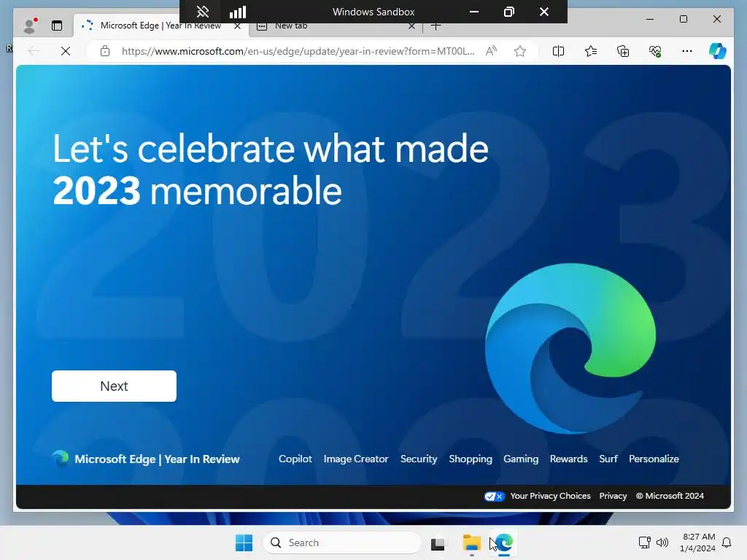Go to Shopping section link
747x560 pixels.
pyautogui.click(x=471, y=459)
